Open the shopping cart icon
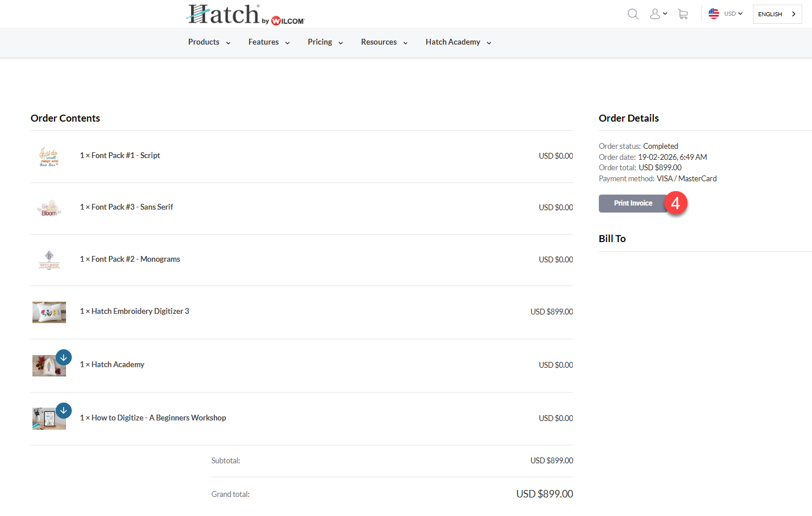The width and height of the screenshot is (812, 516). [x=683, y=14]
